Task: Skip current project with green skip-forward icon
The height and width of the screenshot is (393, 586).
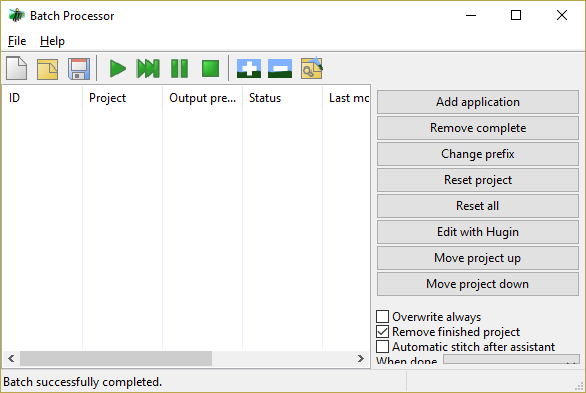Action: (148, 68)
